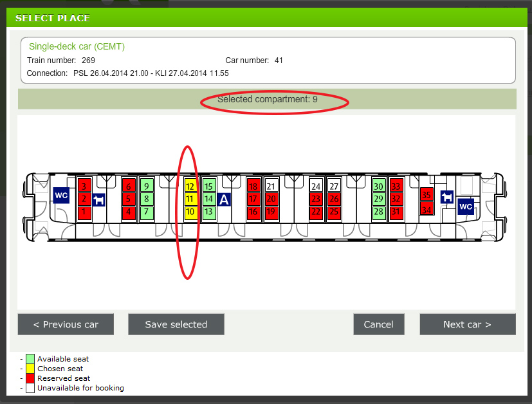The height and width of the screenshot is (404, 532).
Task: Select available seat 7
Action: (147, 212)
